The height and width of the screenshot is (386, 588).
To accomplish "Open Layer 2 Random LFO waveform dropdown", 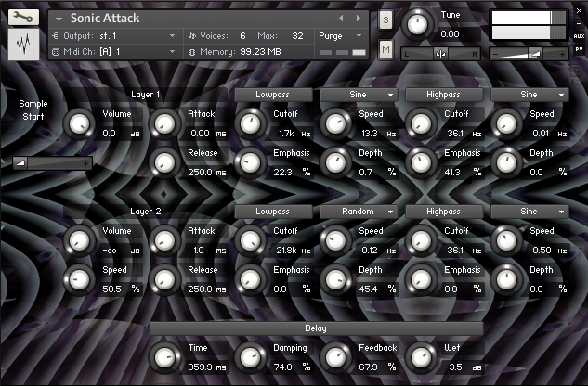I will (359, 212).
